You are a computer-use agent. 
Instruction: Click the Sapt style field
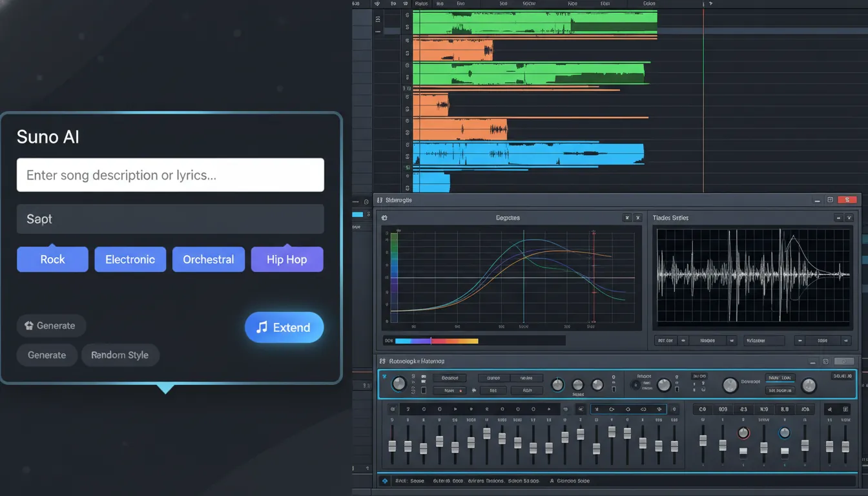[170, 219]
